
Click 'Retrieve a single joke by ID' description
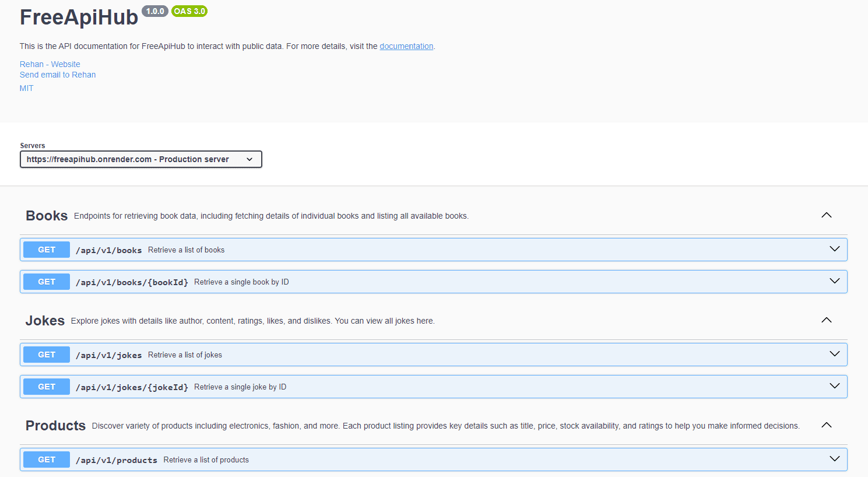(240, 387)
